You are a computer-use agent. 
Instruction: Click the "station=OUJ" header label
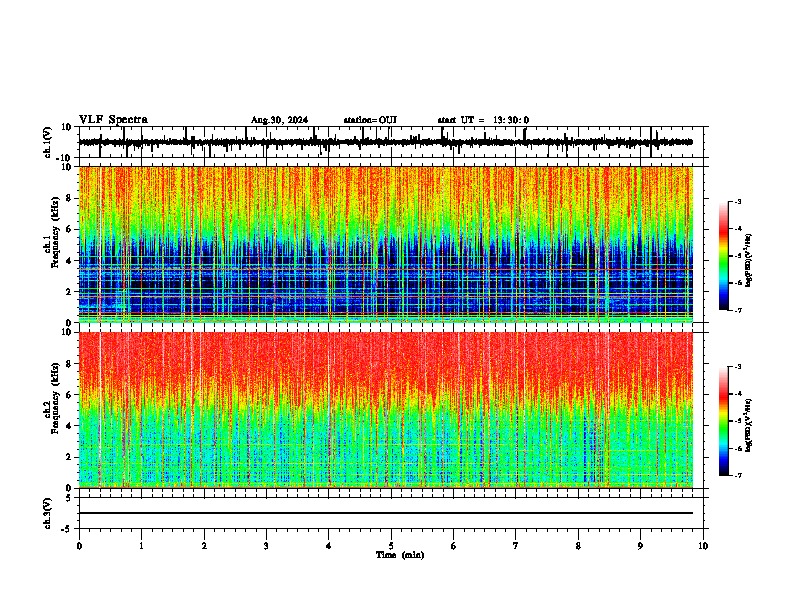coord(370,120)
